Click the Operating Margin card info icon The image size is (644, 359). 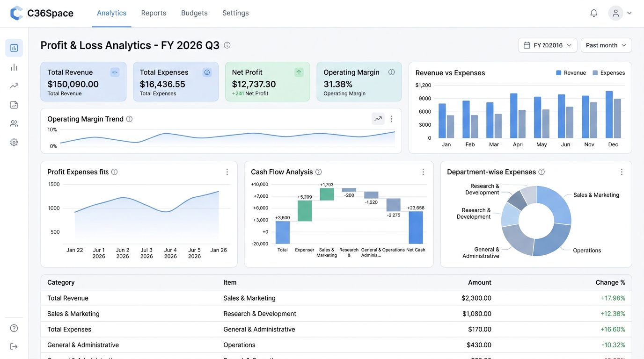pyautogui.click(x=391, y=72)
